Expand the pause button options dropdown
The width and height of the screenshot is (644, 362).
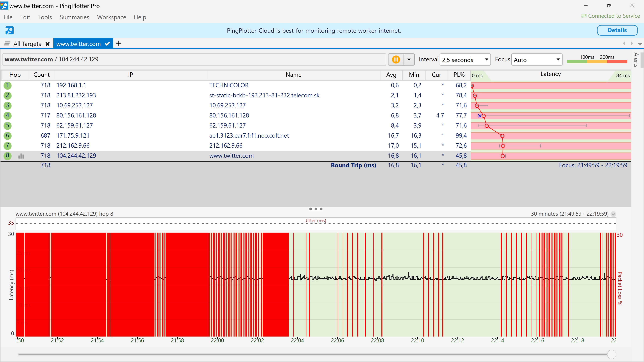[409, 59]
